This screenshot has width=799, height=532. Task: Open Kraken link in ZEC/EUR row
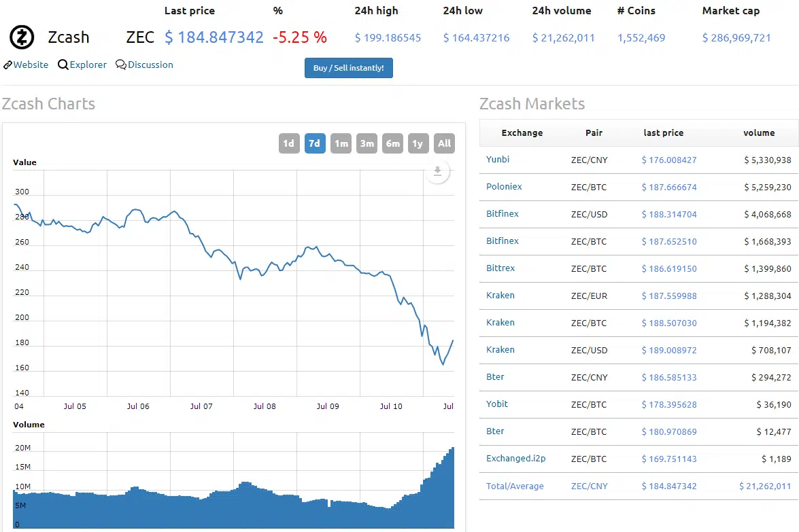[x=500, y=296]
